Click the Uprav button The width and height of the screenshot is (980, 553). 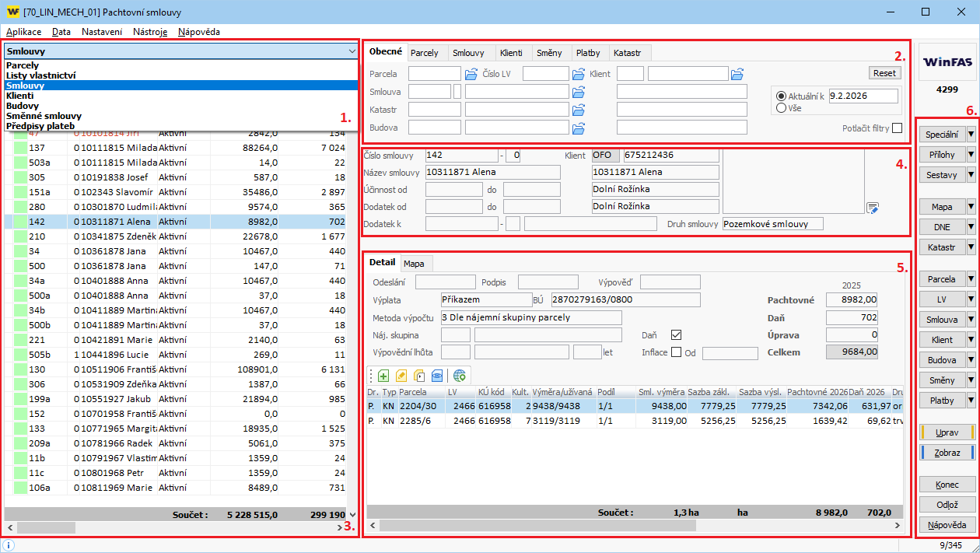pos(947,432)
